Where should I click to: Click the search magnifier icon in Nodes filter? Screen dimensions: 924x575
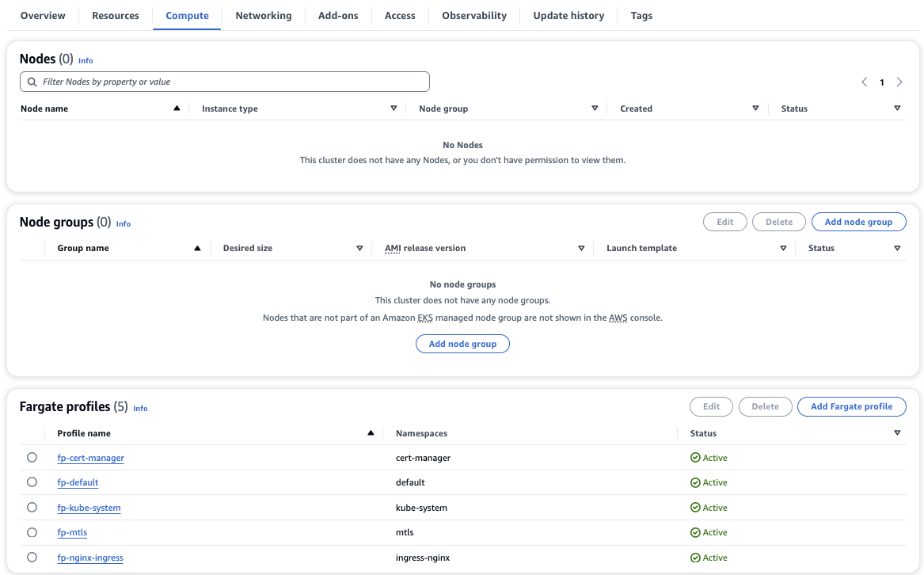pos(32,82)
